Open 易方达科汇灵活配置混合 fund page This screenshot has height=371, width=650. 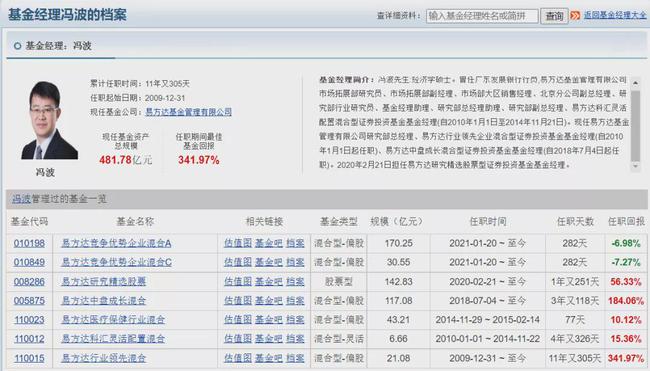[x=113, y=339]
